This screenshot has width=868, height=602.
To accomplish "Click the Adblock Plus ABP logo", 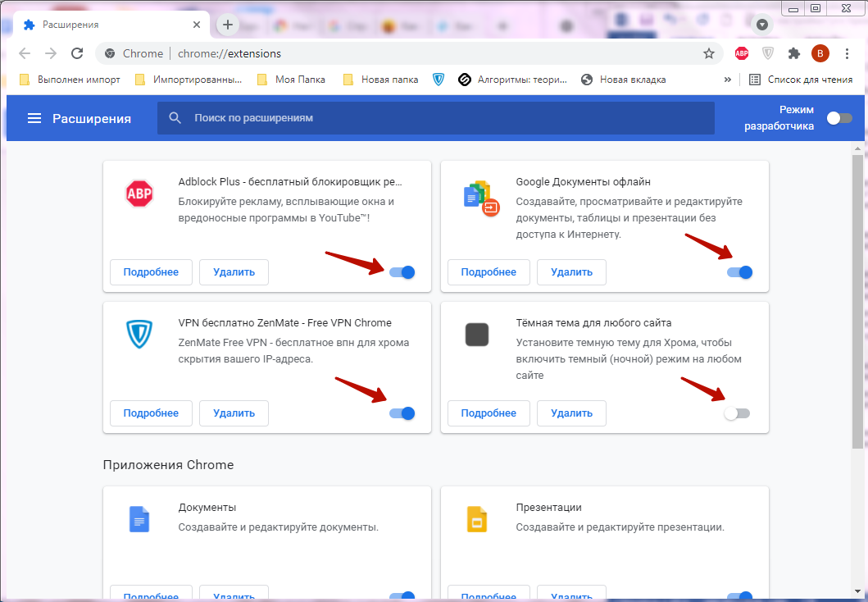I will click(x=139, y=194).
